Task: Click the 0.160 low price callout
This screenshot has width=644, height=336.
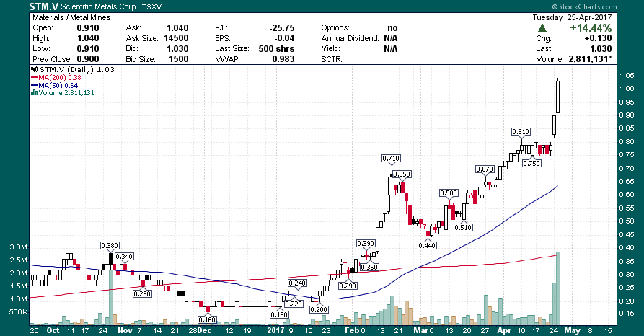Action: click(206, 319)
